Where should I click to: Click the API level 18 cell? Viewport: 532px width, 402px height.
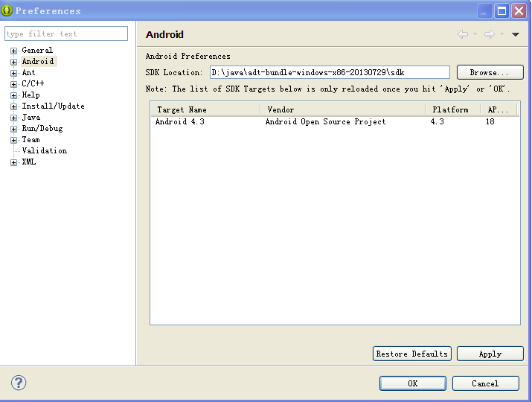click(x=490, y=121)
